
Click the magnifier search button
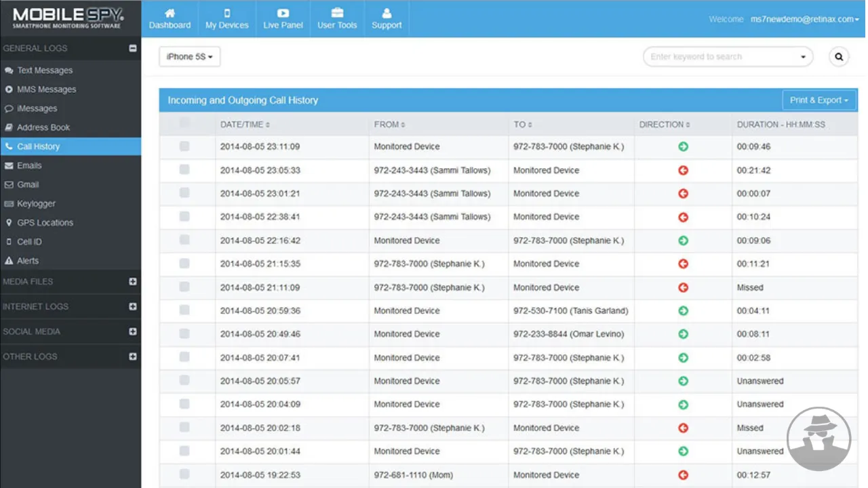[839, 57]
